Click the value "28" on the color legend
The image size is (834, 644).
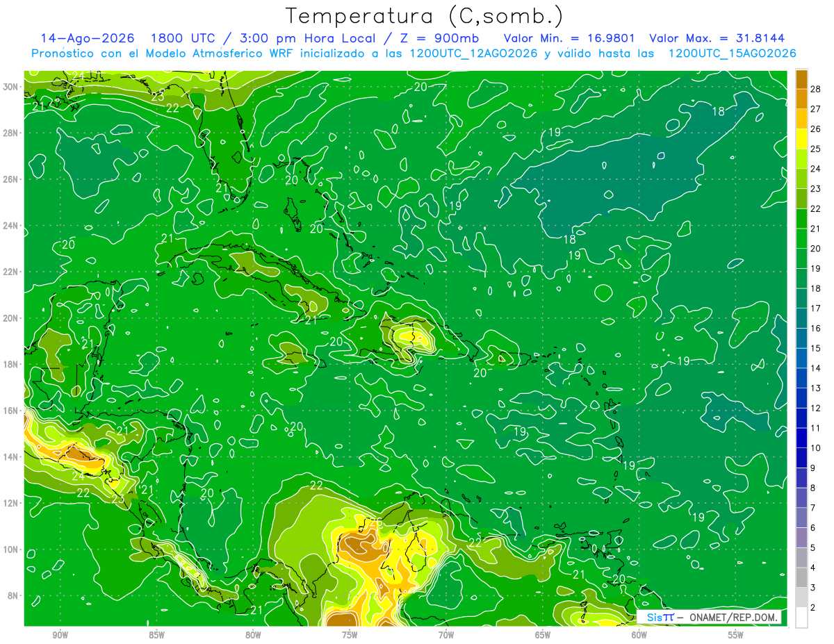coord(815,89)
